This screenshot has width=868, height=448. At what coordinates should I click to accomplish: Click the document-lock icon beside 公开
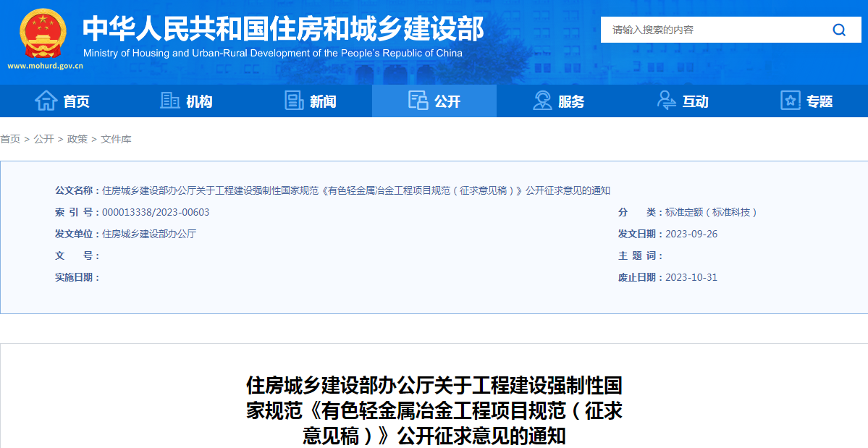coord(418,101)
